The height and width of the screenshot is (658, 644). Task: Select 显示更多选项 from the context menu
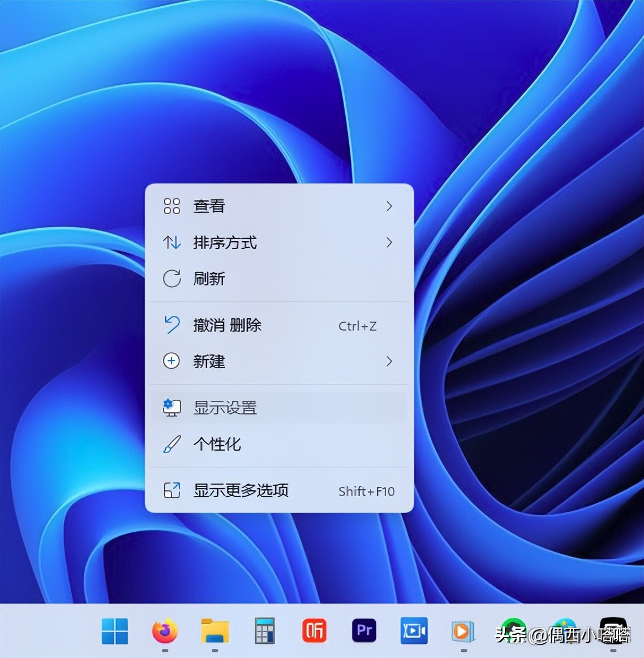click(x=242, y=491)
